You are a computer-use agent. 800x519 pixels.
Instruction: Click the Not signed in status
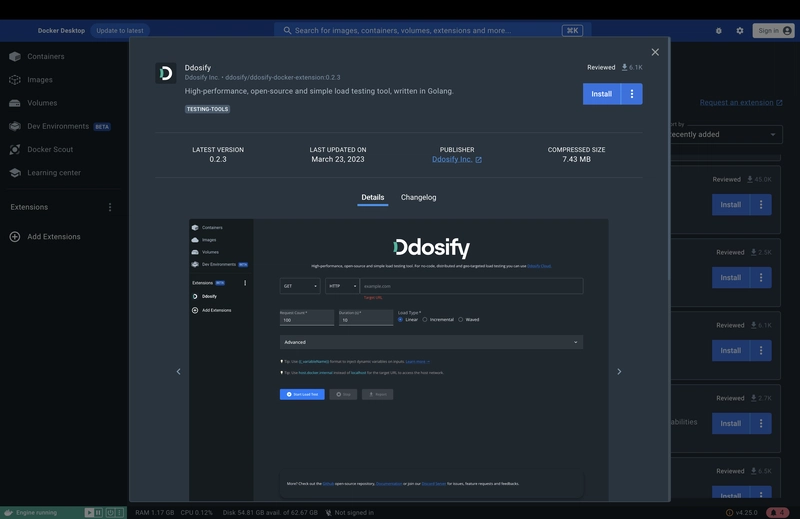[349, 512]
